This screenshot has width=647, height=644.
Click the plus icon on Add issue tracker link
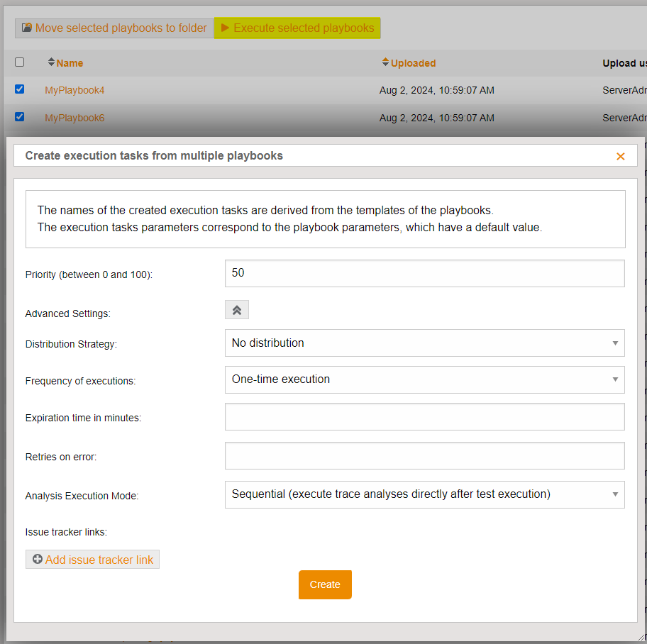(x=38, y=560)
